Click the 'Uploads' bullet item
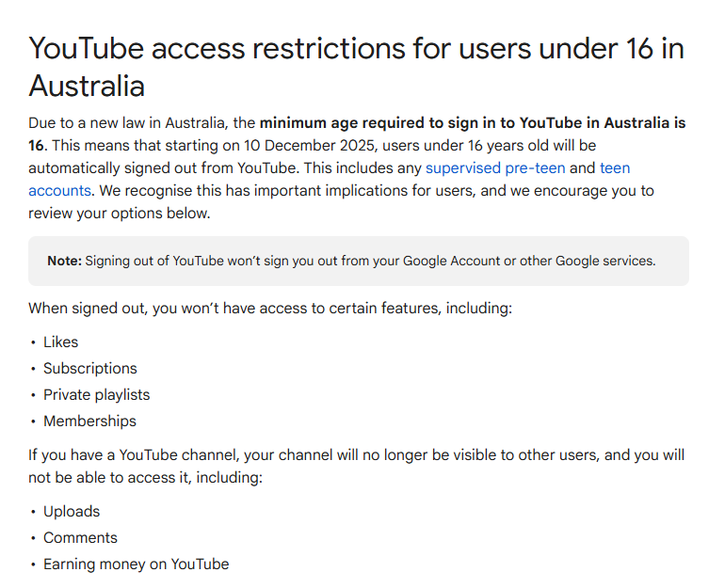Screen dimensions: 725x588 point(72,512)
